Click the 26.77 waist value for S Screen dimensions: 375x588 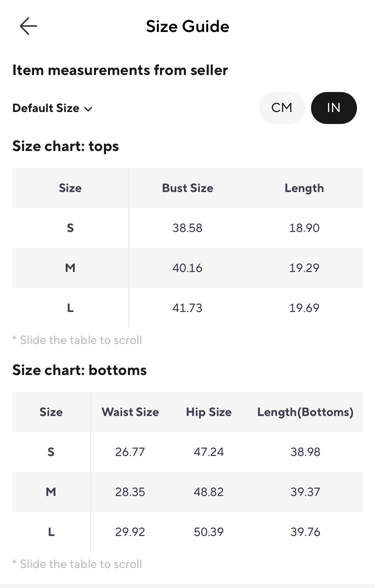click(x=130, y=452)
